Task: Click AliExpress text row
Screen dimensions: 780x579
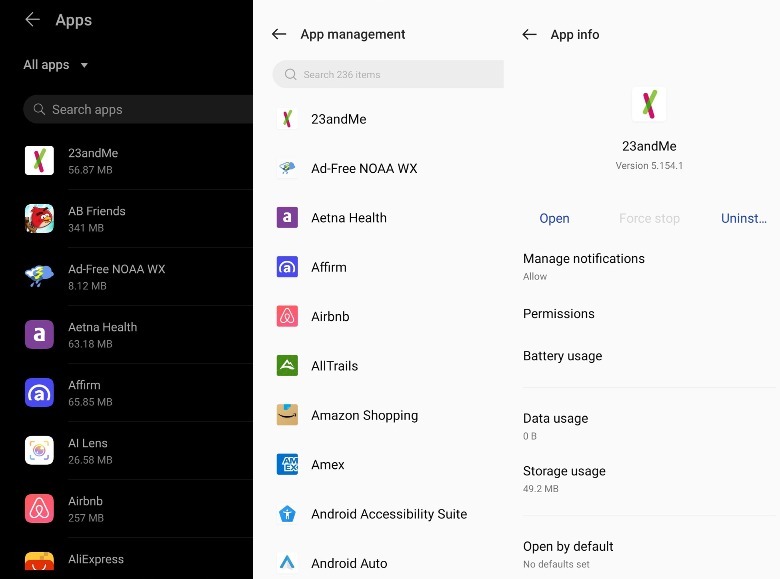Action: [96, 559]
